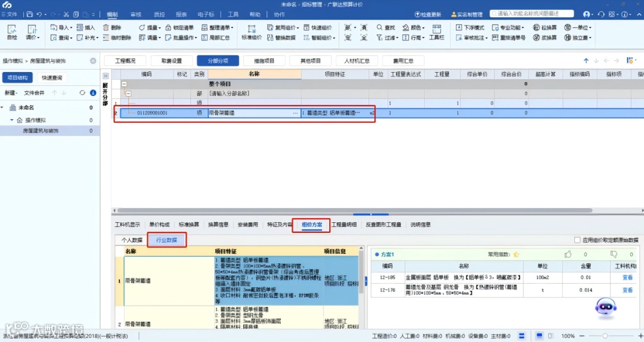Open the 过滤 filter dropdown
The width and height of the screenshot is (644, 342).
[387, 38]
